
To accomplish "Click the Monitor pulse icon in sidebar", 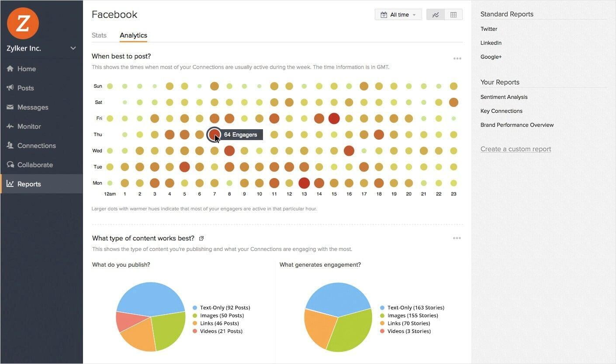I will pyautogui.click(x=10, y=126).
